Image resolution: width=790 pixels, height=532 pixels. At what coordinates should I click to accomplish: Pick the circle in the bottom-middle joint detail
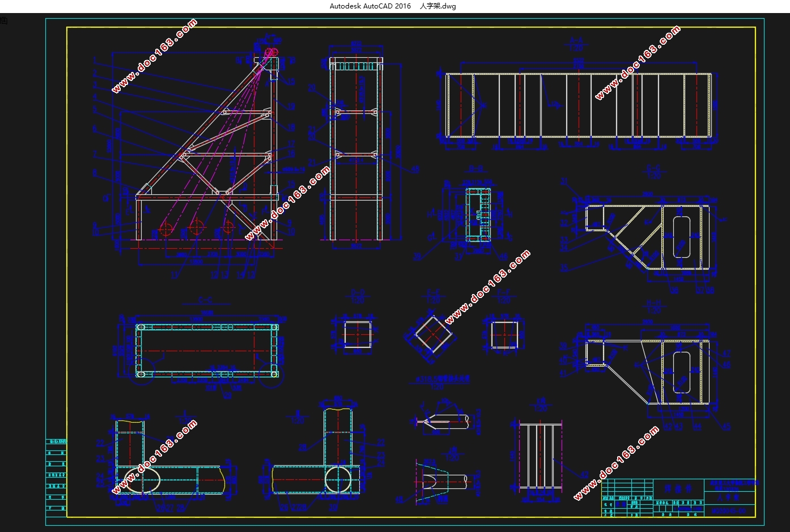click(339, 479)
